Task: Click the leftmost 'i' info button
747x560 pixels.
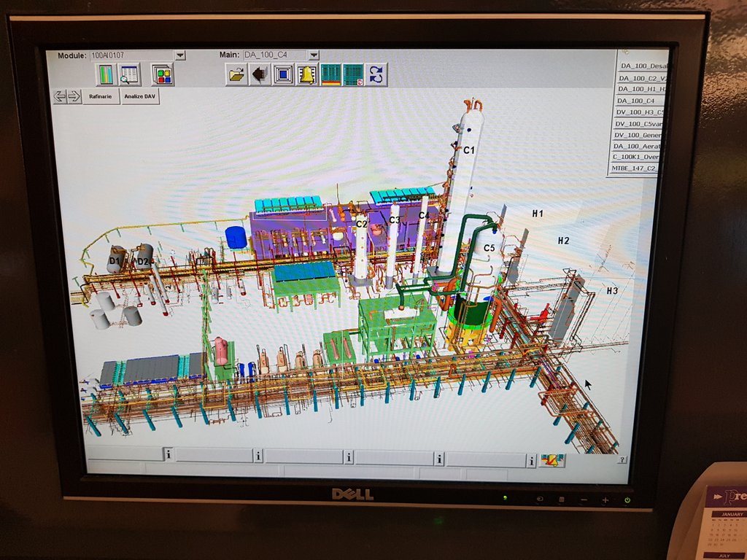Action: pyautogui.click(x=169, y=455)
